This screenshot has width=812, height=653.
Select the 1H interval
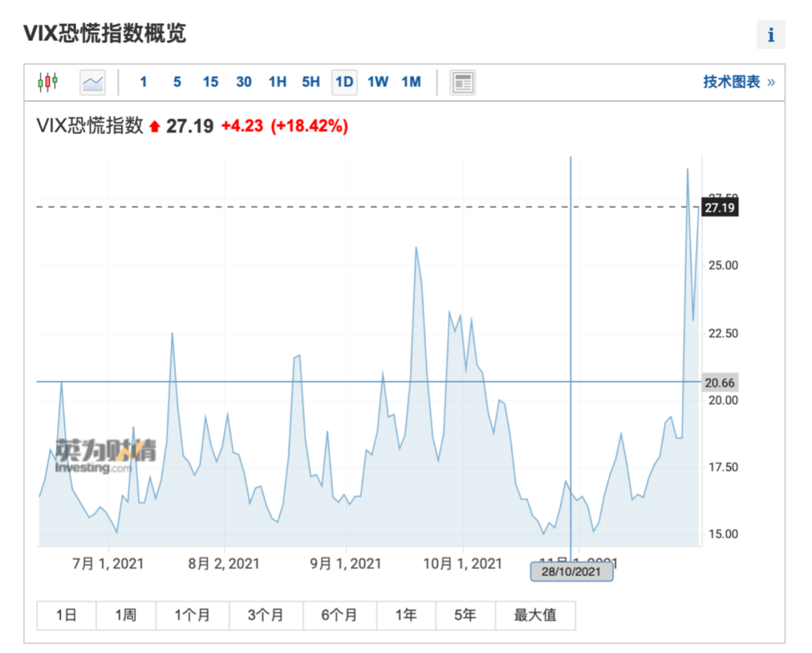point(277,82)
